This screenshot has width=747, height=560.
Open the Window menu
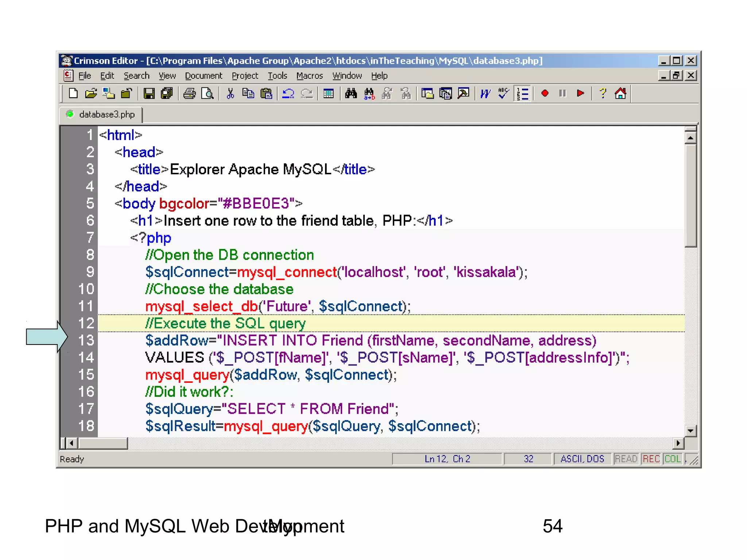(x=347, y=76)
